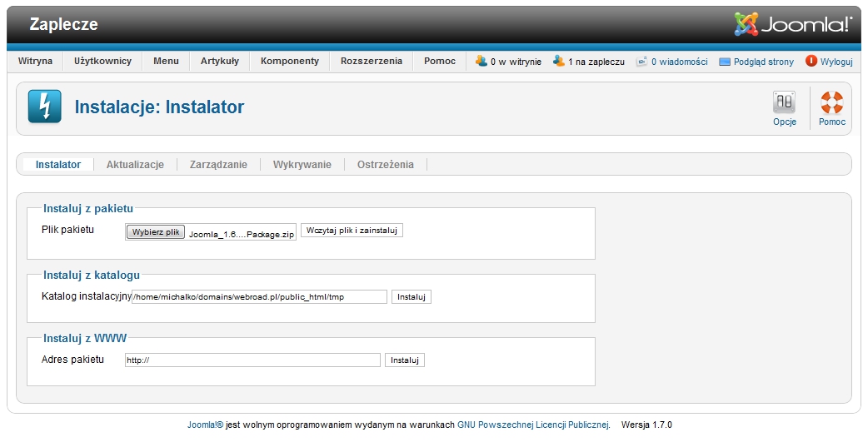Click the Wyloguj logout icon
868x442 pixels.
pos(811,62)
